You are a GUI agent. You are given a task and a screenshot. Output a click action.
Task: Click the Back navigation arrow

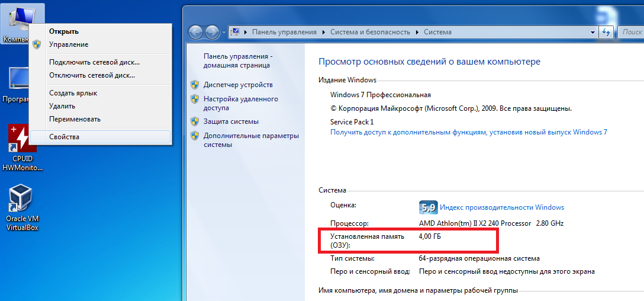pyautogui.click(x=195, y=31)
